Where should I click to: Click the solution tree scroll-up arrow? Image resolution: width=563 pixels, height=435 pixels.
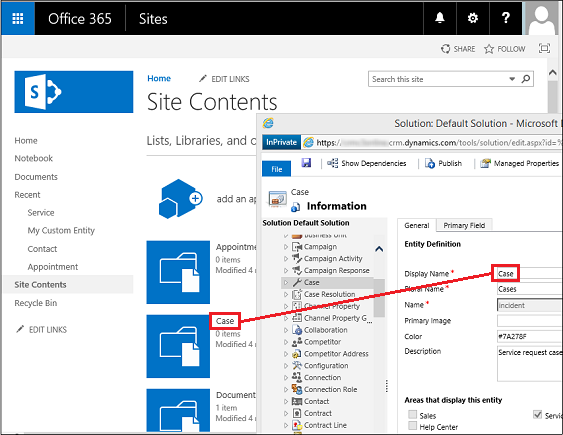(379, 249)
